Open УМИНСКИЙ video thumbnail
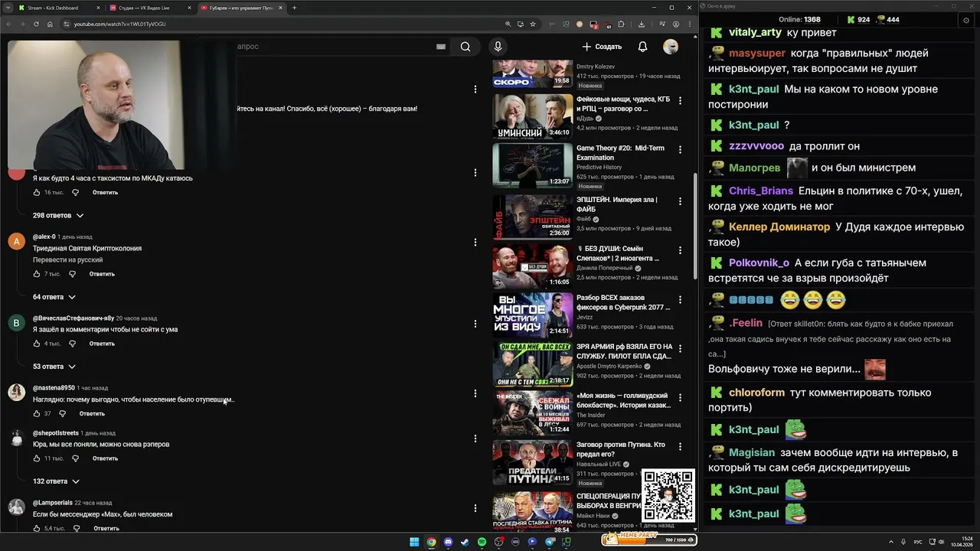 (x=532, y=116)
